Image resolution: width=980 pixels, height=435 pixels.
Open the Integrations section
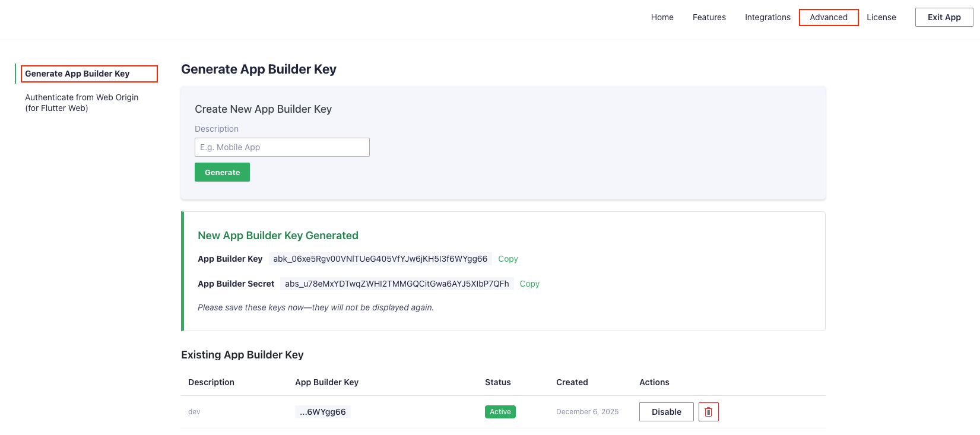pyautogui.click(x=767, y=17)
